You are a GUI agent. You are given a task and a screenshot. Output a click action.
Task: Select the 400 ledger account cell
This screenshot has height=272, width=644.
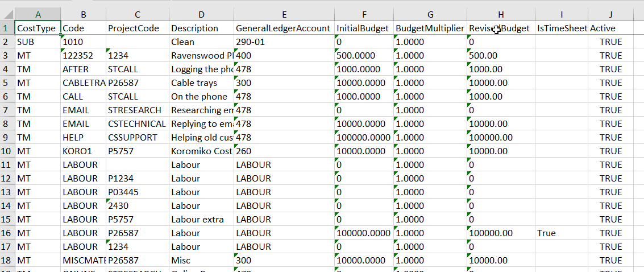tap(284, 55)
